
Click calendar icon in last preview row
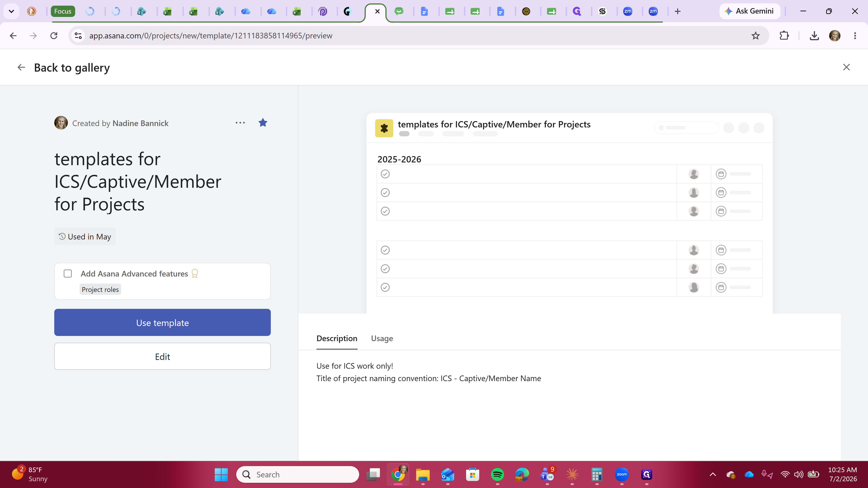(x=721, y=287)
